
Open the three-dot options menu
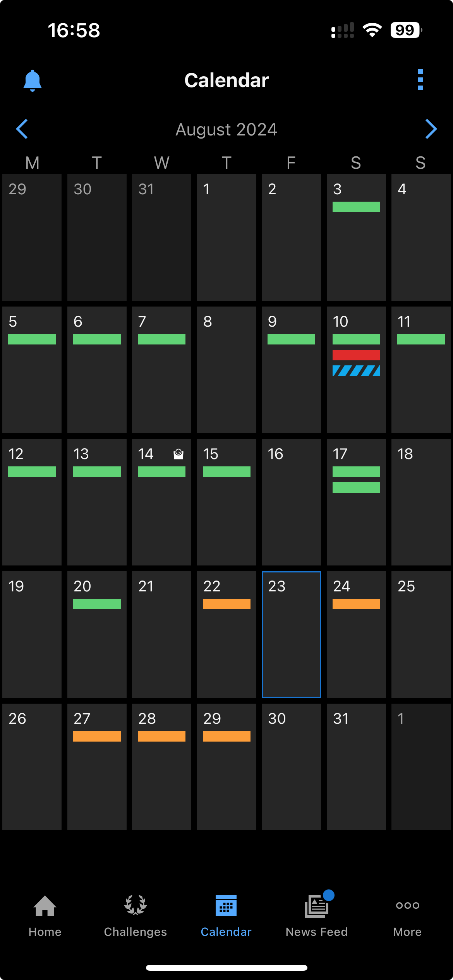[x=420, y=80]
